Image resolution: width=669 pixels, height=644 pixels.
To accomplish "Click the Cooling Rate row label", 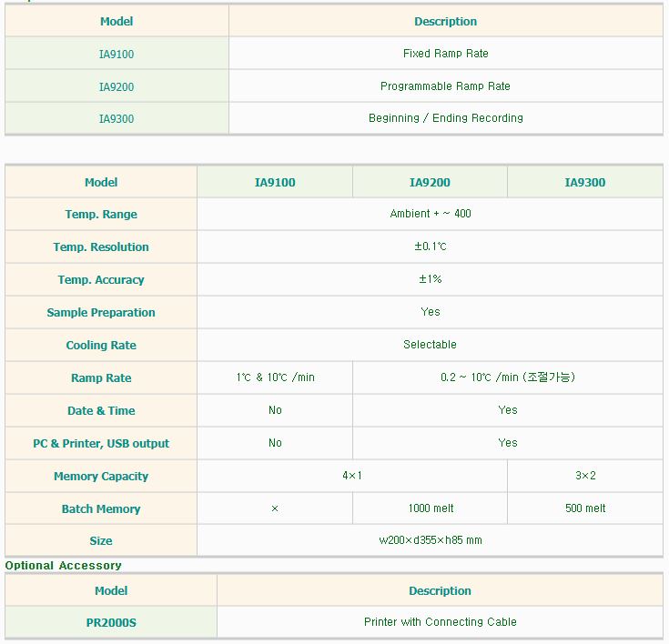I will click(x=101, y=346).
